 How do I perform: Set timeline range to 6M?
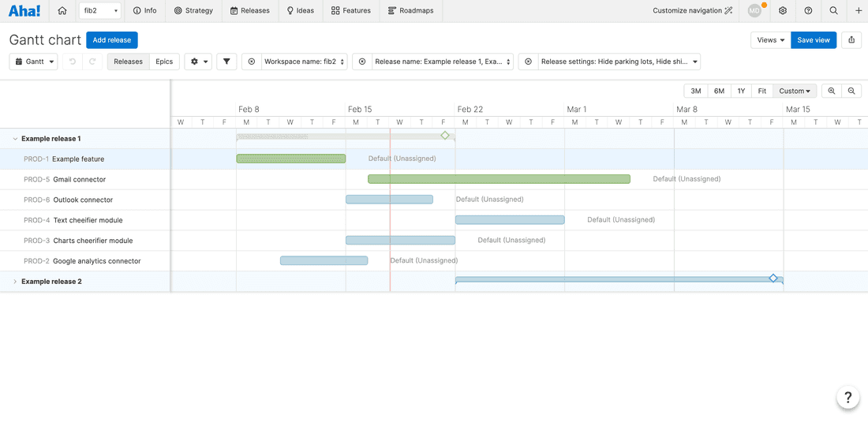tap(719, 91)
